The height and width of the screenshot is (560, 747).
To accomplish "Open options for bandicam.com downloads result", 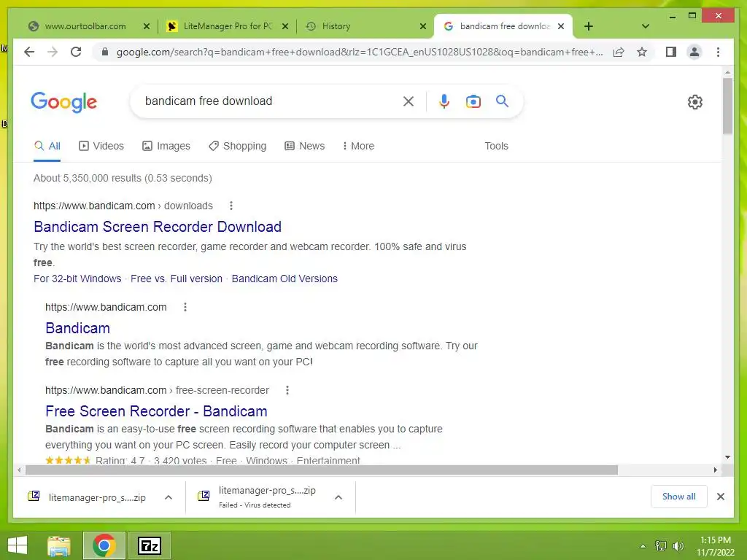I will tap(231, 206).
